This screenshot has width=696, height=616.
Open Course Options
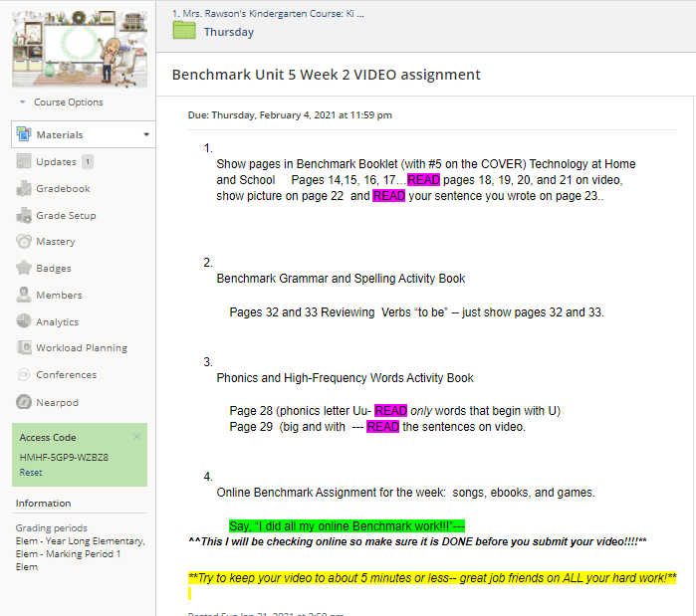point(69,102)
